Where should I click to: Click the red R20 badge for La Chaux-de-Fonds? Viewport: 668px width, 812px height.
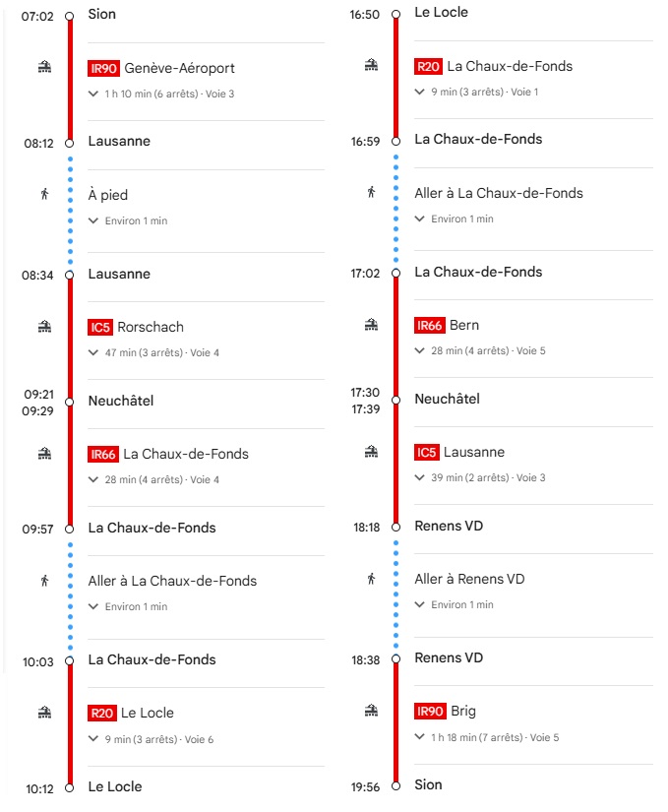pyautogui.click(x=428, y=66)
